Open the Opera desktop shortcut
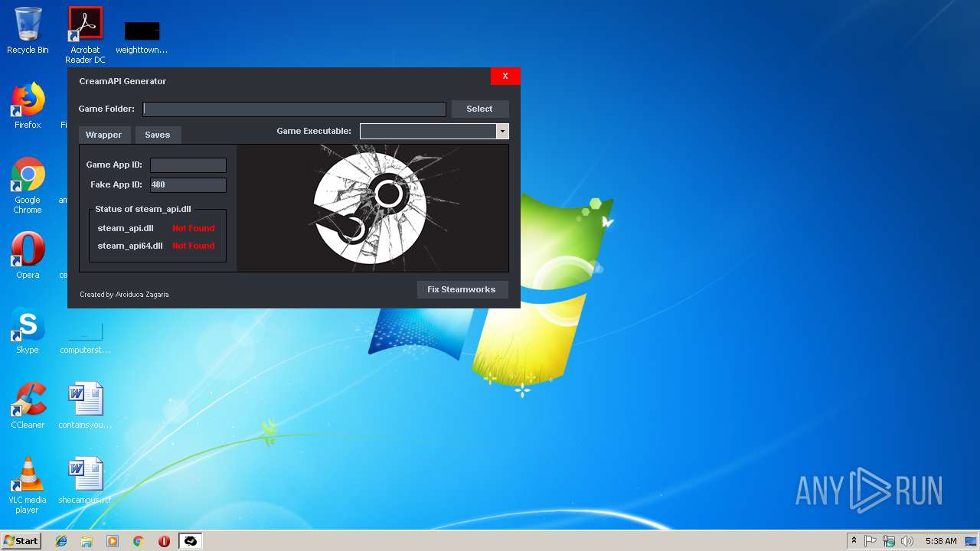 click(28, 256)
